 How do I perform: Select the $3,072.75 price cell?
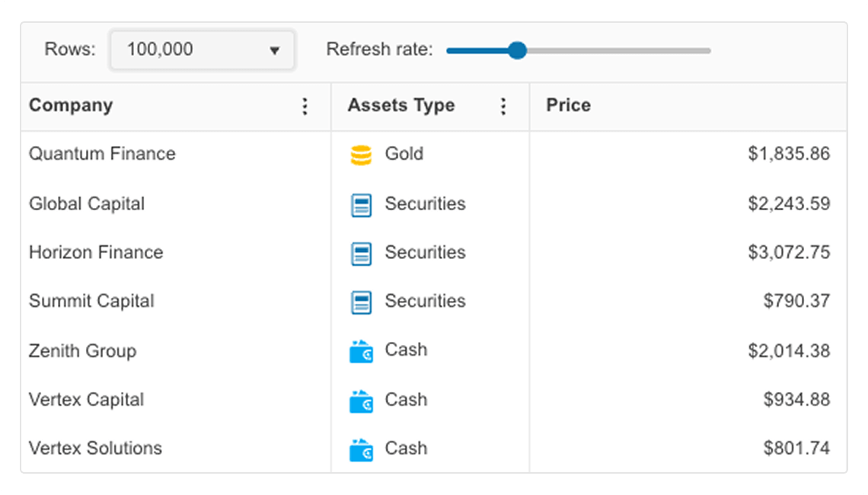(x=788, y=253)
